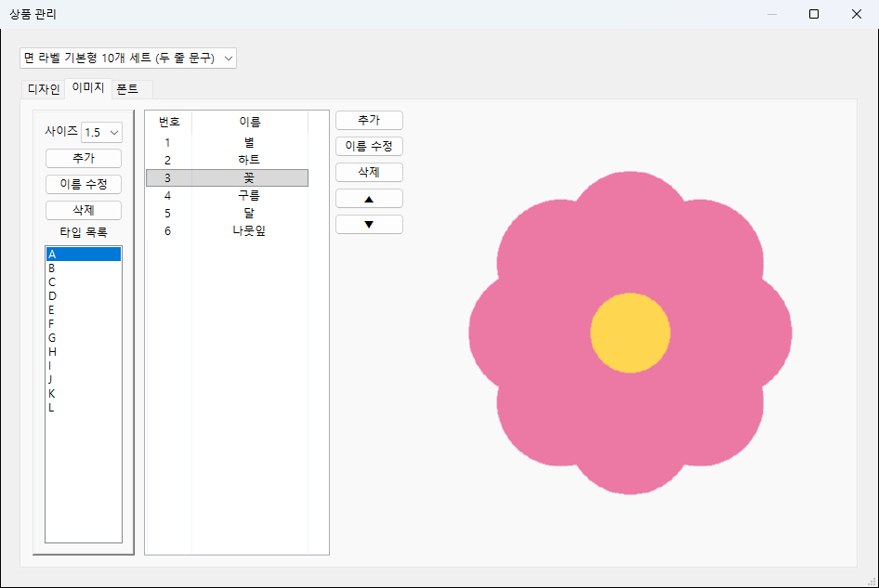
Task: Select type I in the 타입 목록 list
Action: coord(84,366)
